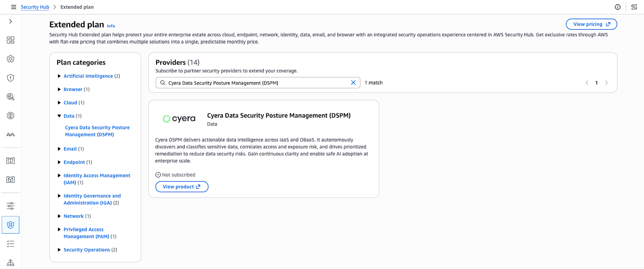Open the info circle icon at top right

[617, 7]
